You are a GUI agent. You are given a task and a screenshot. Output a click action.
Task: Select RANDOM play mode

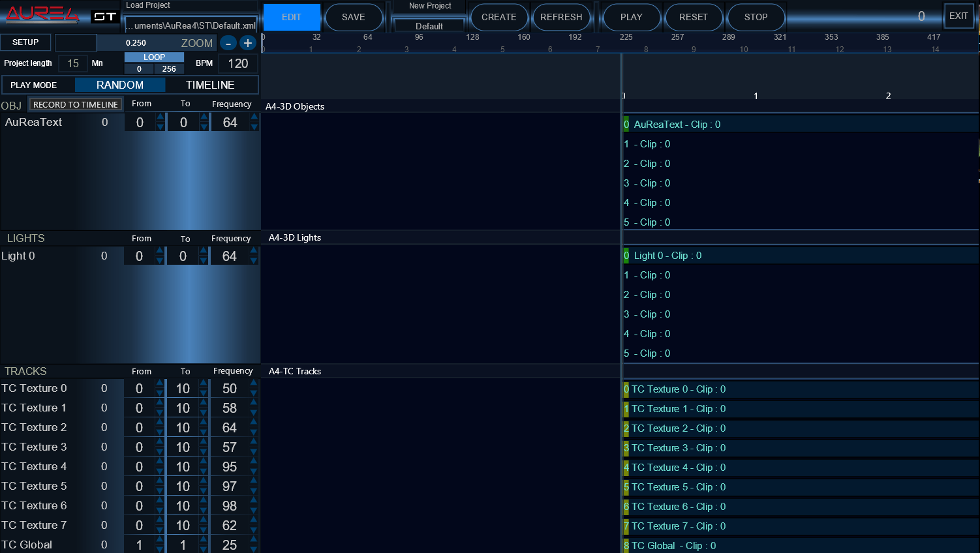(120, 85)
